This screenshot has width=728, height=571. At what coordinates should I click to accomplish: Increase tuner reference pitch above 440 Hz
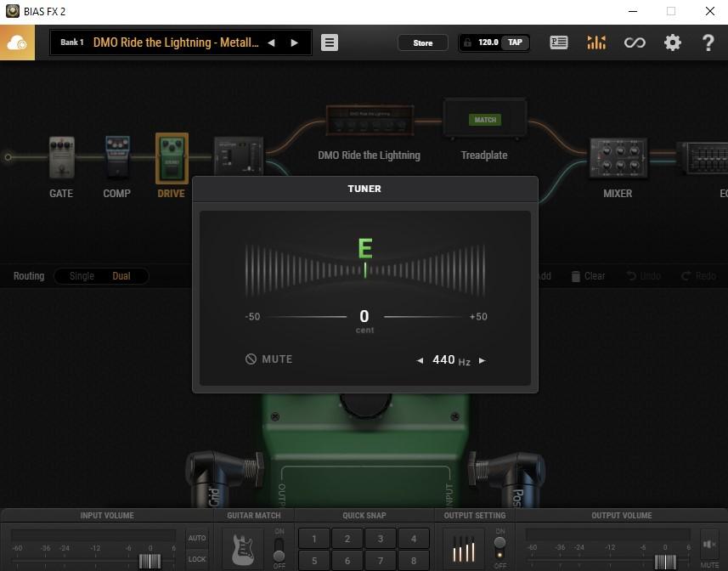tap(482, 361)
